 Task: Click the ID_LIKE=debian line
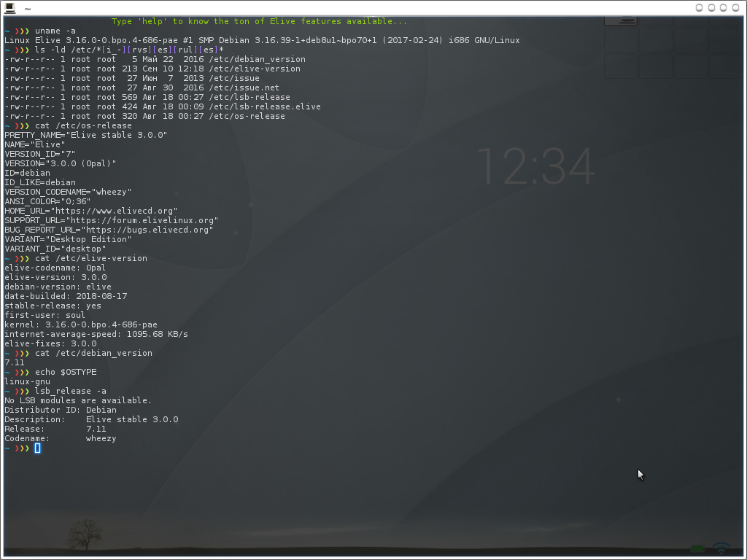(40, 183)
